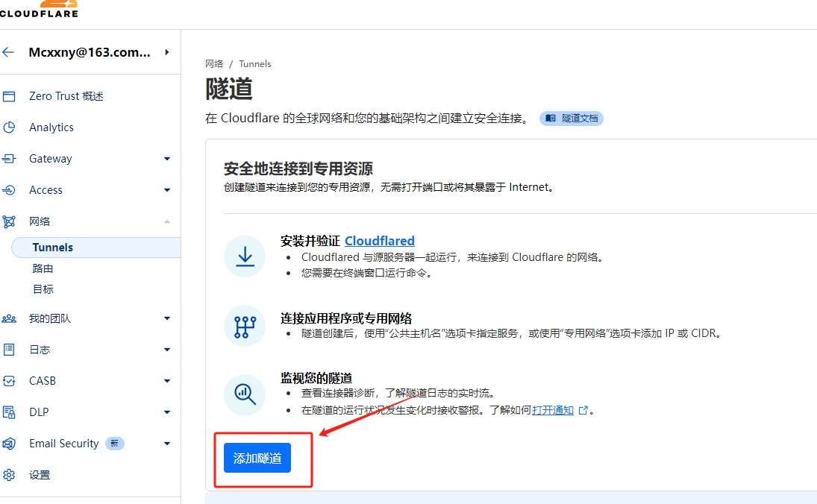This screenshot has width=817, height=504.
Task: Click the 网络 network icon
Action: pos(9,221)
